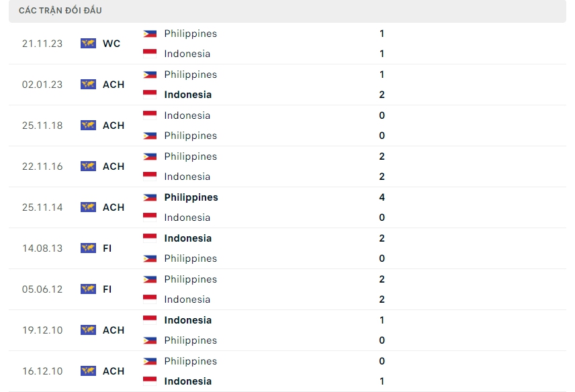Click the 16.12.10 match date

pyautogui.click(x=42, y=371)
